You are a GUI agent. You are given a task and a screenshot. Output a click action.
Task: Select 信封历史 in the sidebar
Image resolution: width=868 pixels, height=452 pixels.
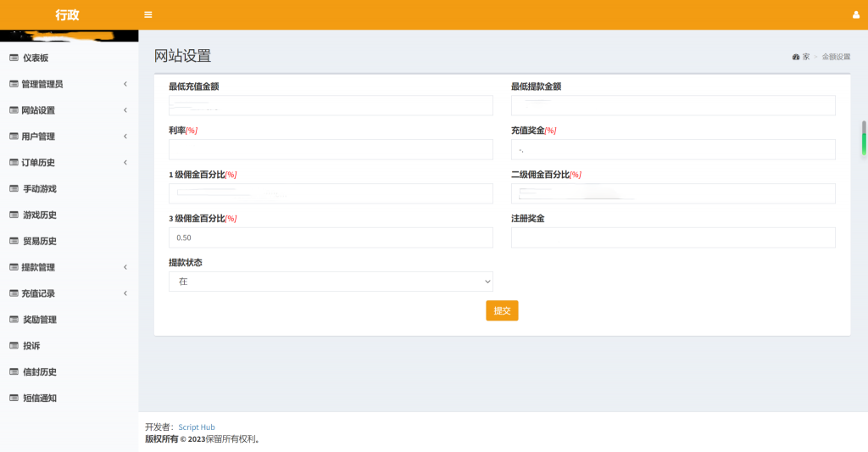(39, 372)
